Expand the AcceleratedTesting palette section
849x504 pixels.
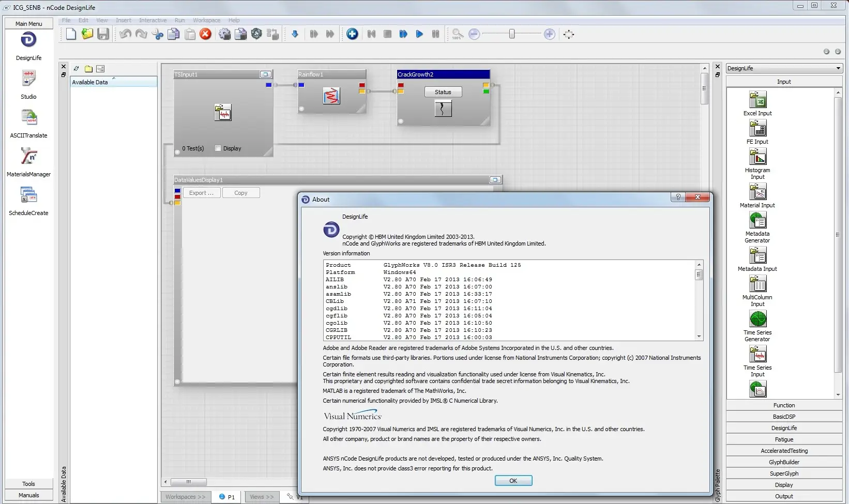coord(784,451)
